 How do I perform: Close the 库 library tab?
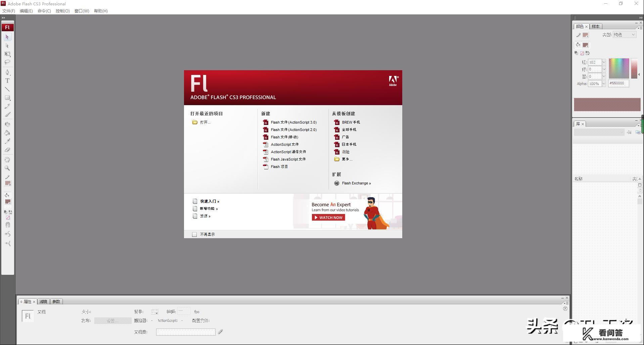(583, 124)
